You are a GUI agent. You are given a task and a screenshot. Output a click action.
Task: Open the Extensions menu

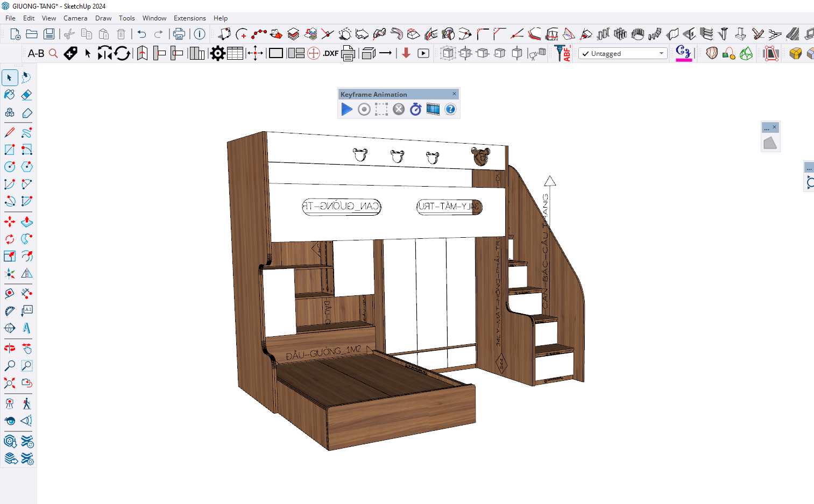click(x=189, y=18)
